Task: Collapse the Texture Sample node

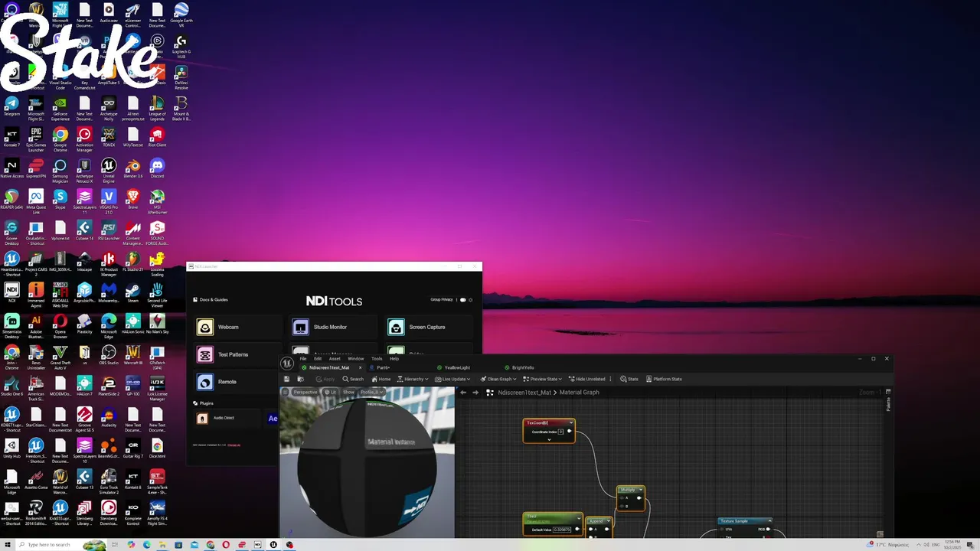Action: click(770, 521)
